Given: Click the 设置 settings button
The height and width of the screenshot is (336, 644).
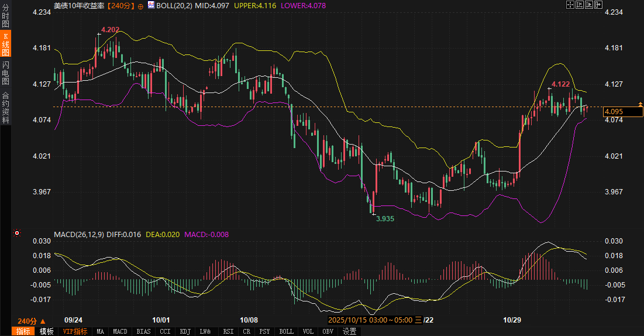Looking at the screenshot, I should pos(349,331).
